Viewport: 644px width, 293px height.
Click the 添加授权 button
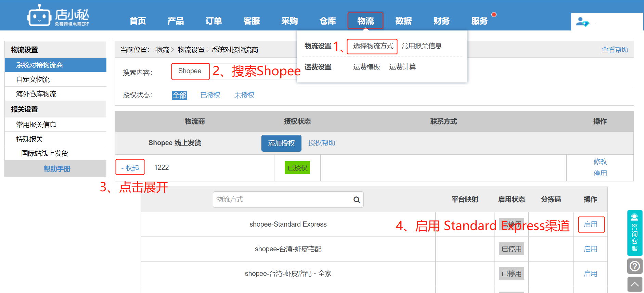pyautogui.click(x=281, y=143)
